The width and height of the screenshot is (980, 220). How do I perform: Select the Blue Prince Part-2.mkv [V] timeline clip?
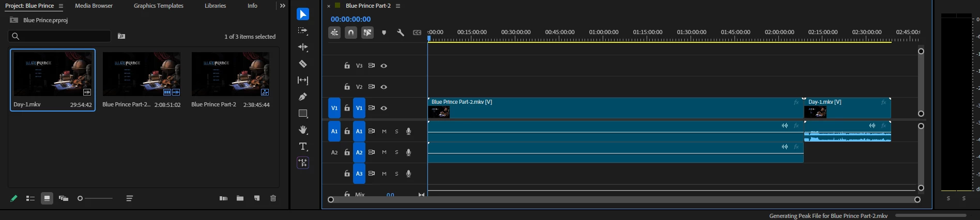[616, 108]
